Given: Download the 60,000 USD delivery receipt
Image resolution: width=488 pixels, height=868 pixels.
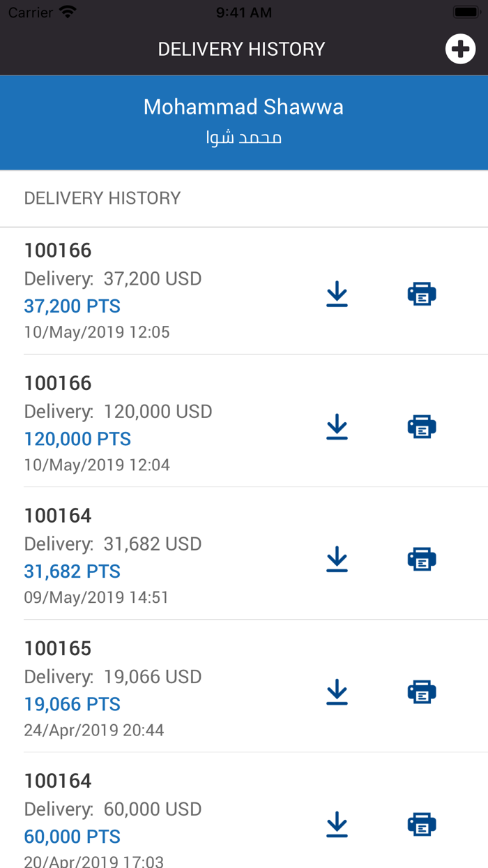Looking at the screenshot, I should 337,824.
